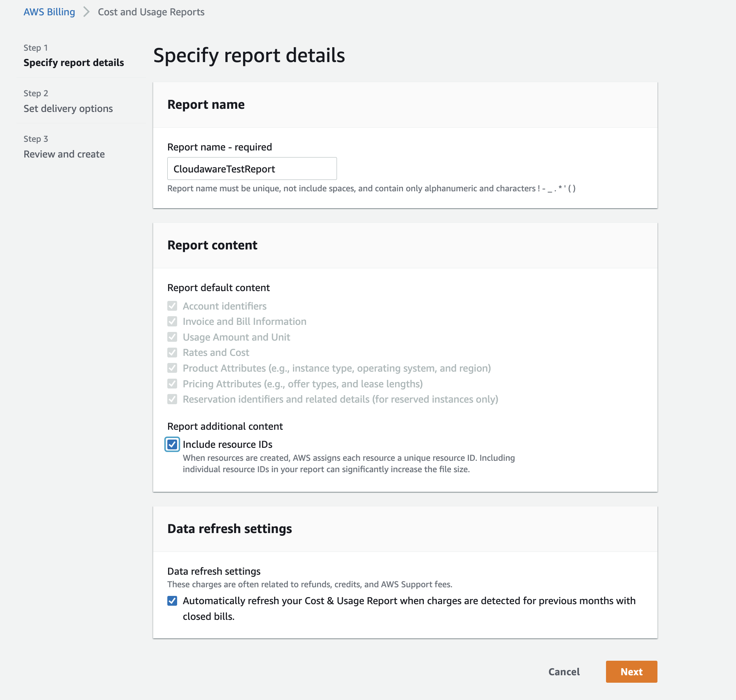Go to Step 2 Set delivery options
The width and height of the screenshot is (736, 700).
(68, 108)
